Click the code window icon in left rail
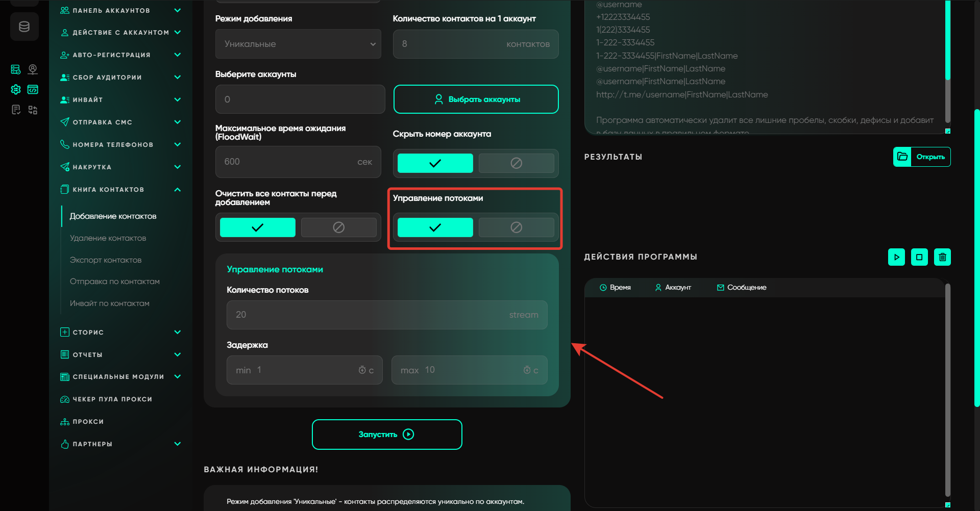The image size is (980, 511). tap(33, 90)
